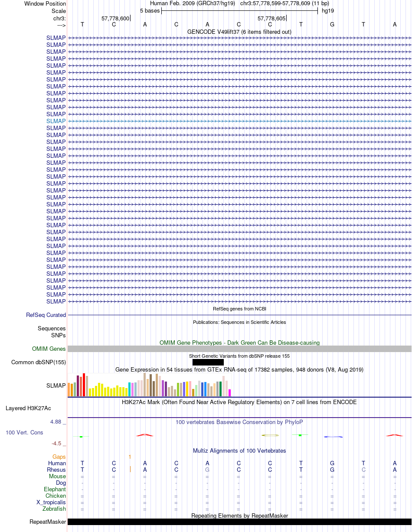
Task: Click the black RepeatMasker element bar
Action: pos(239,522)
